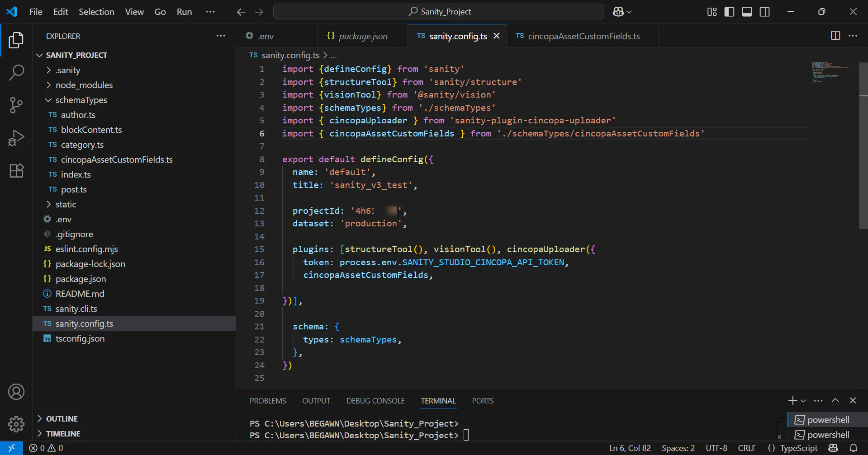Go forward using navigation arrow
Viewport: 868px width, 455px height.
pyautogui.click(x=259, y=12)
